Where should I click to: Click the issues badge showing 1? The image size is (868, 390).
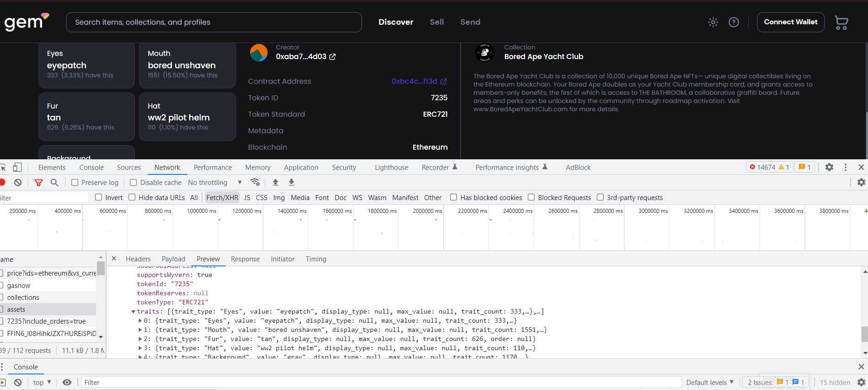[x=804, y=167]
